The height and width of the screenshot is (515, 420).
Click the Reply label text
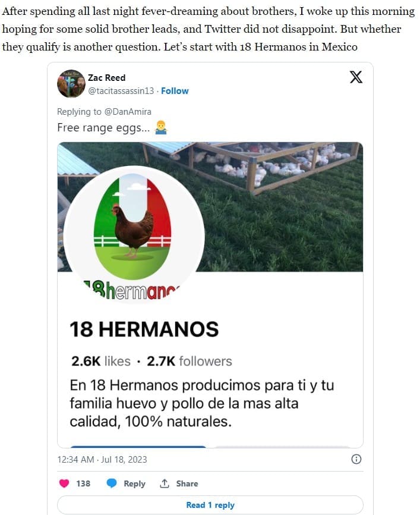pos(134,483)
